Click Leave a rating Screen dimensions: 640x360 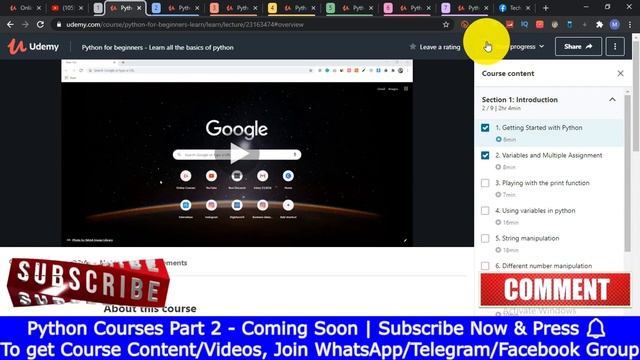(x=440, y=47)
